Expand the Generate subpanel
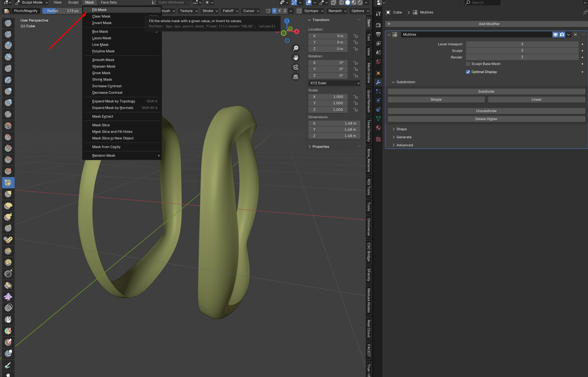 tap(404, 137)
